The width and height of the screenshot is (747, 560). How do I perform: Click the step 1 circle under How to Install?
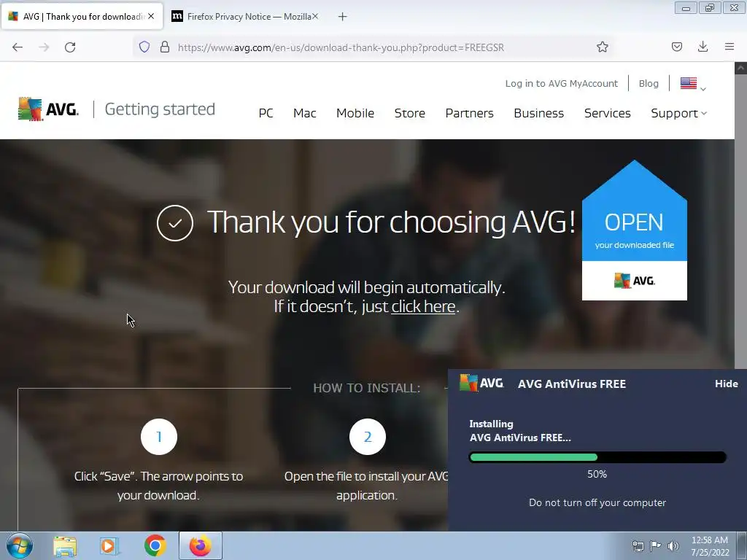click(x=158, y=437)
